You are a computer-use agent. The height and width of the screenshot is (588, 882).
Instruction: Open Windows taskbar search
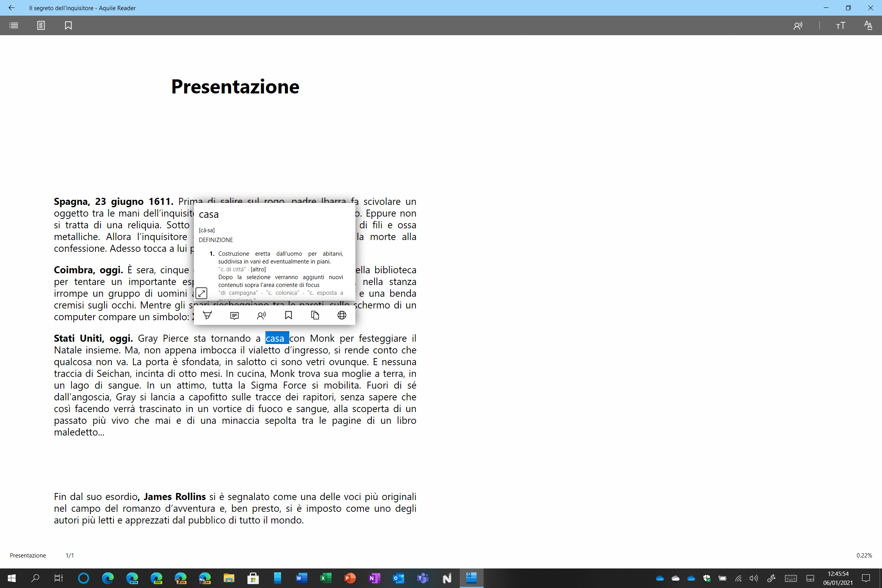tap(35, 578)
